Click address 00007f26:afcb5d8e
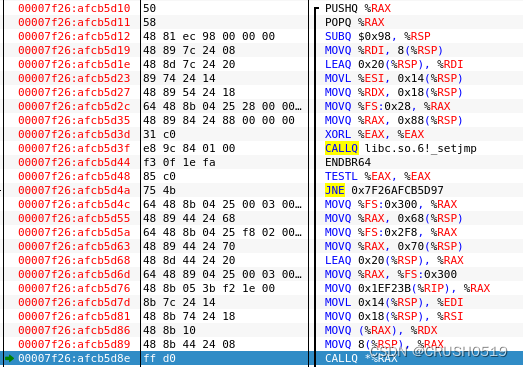Screen dimensions: 523x367 click(x=74, y=358)
